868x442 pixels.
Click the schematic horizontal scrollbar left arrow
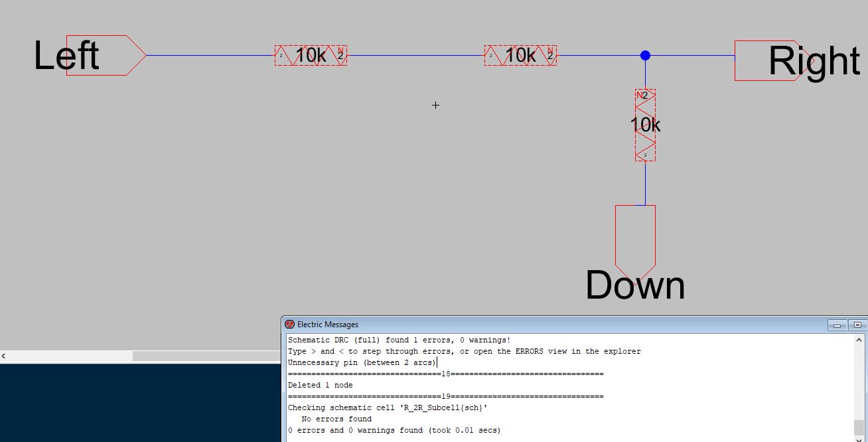coord(4,356)
